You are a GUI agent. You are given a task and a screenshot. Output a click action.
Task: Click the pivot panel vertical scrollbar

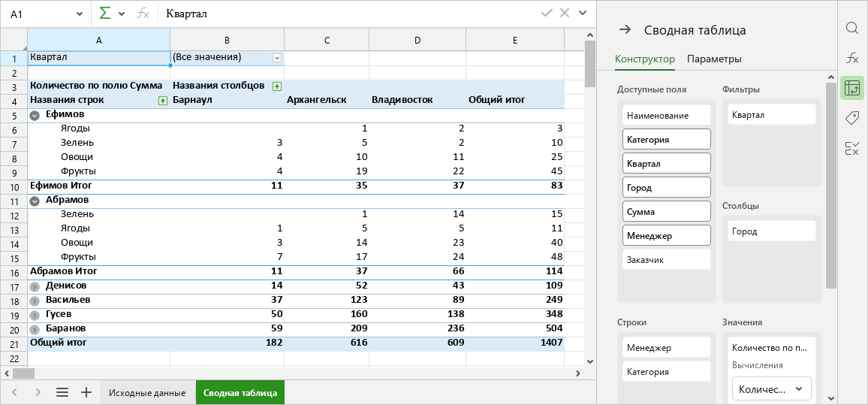click(x=830, y=186)
